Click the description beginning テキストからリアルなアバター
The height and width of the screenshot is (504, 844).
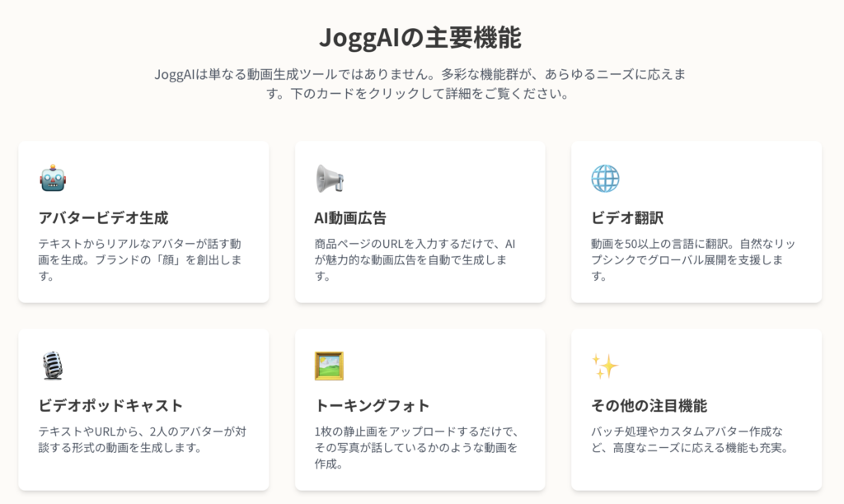click(140, 259)
